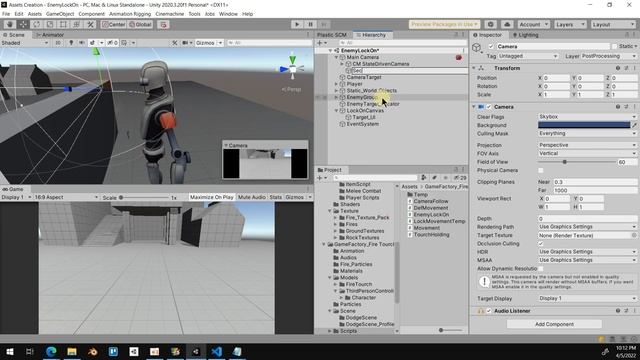Select the Move tool in toolbar
The width and height of the screenshot is (640, 360).
tap(23, 24)
